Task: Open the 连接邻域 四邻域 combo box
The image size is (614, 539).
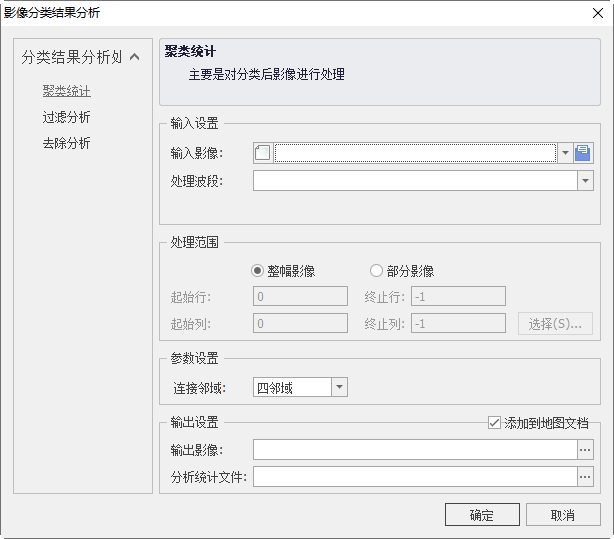Action: click(x=339, y=387)
